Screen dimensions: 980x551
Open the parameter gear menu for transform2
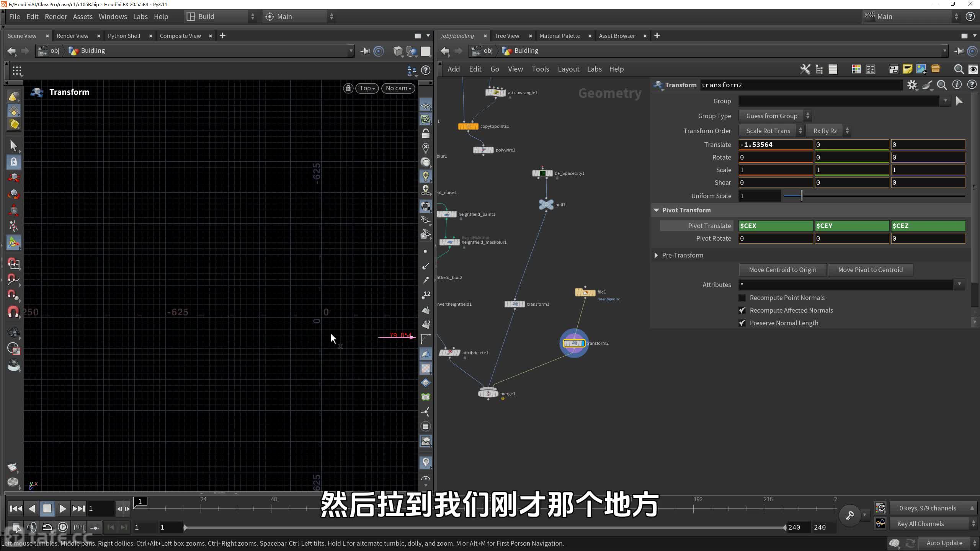pos(912,85)
